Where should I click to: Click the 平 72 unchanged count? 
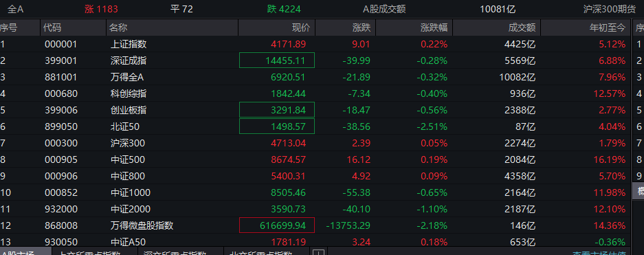click(x=181, y=9)
